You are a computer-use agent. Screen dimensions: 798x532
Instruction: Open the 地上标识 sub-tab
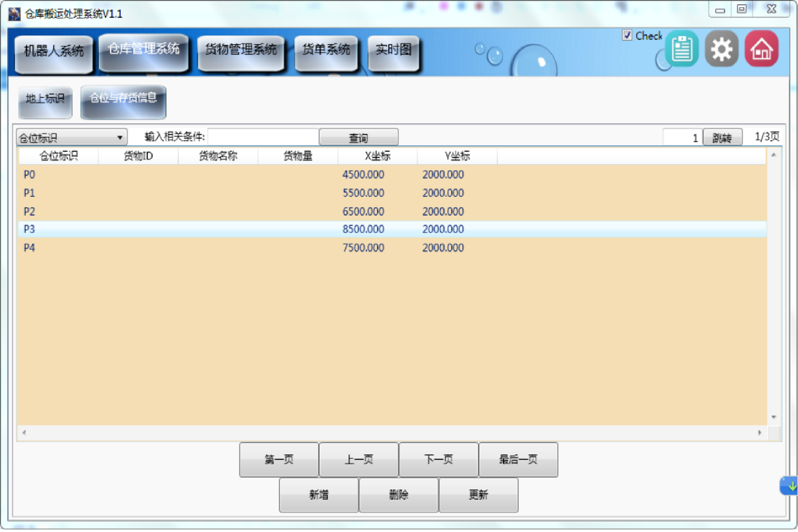point(45,102)
